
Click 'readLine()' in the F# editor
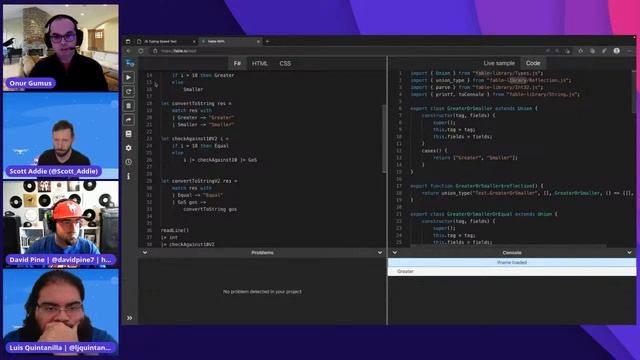tap(175, 230)
